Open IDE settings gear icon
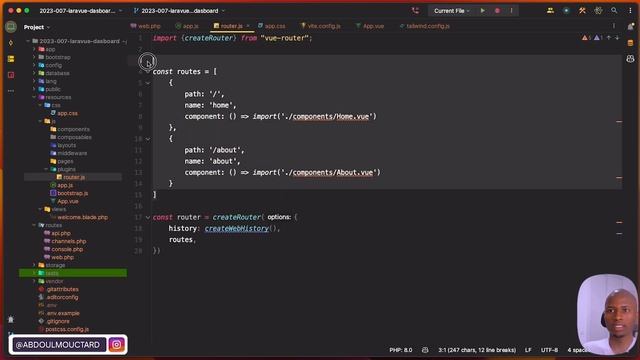 click(x=598, y=11)
